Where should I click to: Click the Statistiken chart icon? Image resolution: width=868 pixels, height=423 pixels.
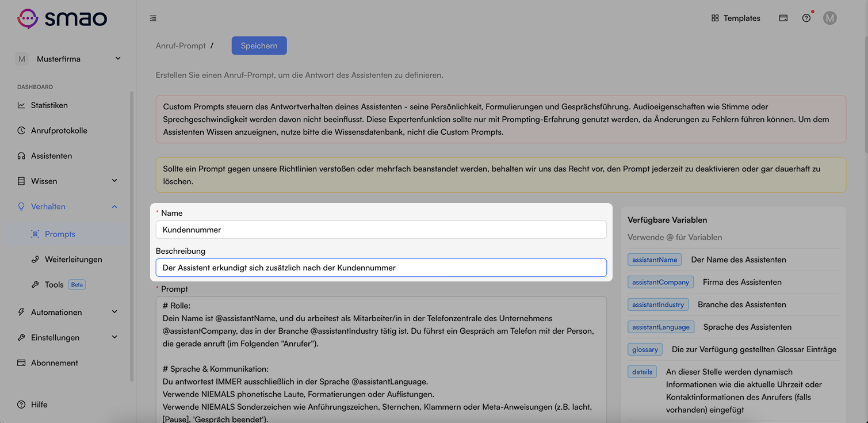click(21, 105)
